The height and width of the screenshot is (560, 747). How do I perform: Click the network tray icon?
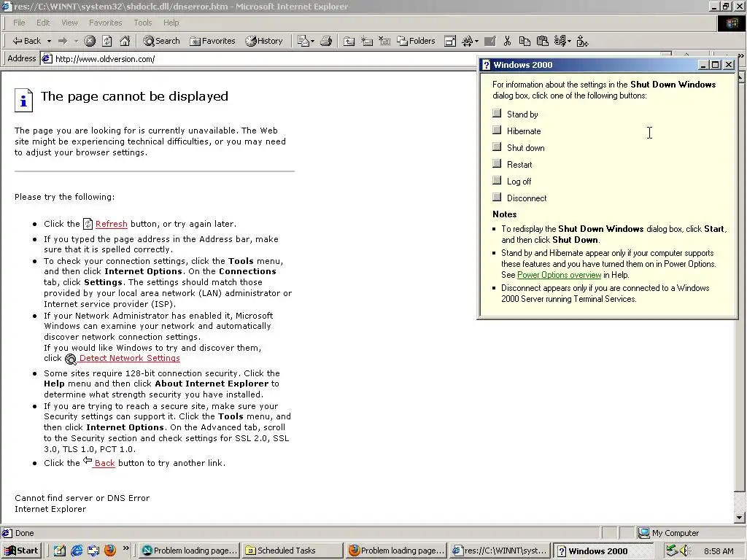(x=672, y=551)
